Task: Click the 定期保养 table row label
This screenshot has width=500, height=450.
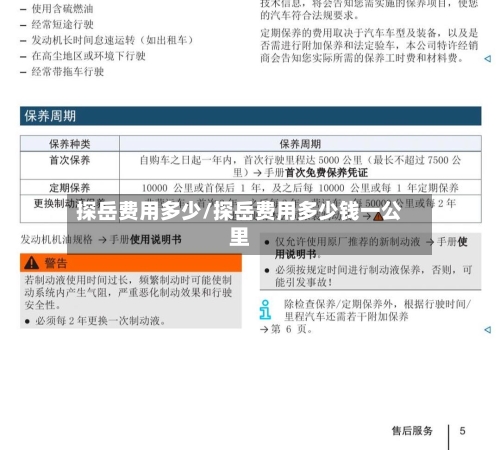Action: coord(70,188)
